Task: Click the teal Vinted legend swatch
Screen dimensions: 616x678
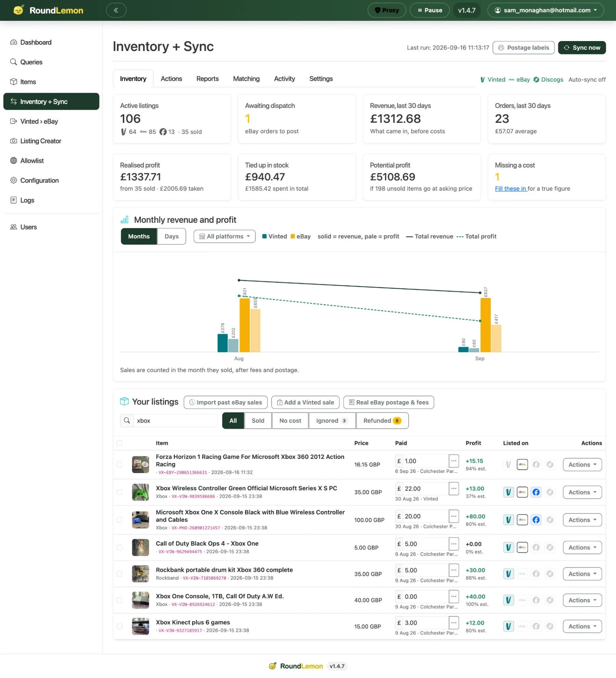Action: 265,236
